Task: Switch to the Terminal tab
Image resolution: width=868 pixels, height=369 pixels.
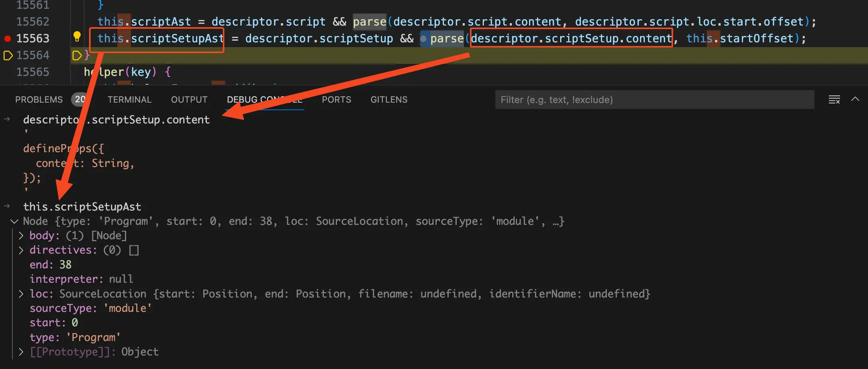Action: [129, 99]
